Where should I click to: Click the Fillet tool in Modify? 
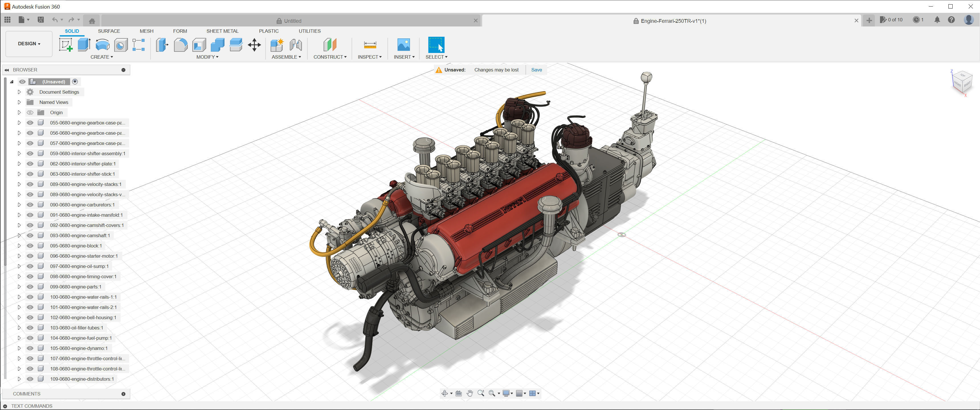[x=181, y=45]
